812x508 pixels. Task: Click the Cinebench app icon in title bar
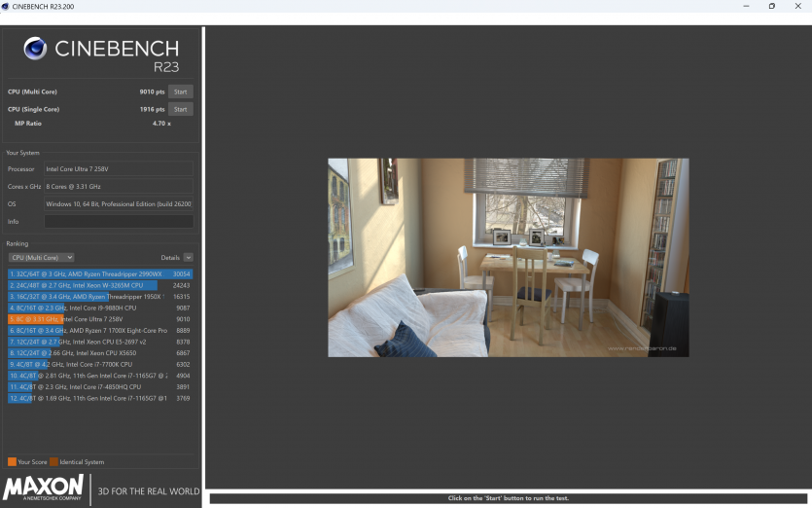click(x=8, y=7)
